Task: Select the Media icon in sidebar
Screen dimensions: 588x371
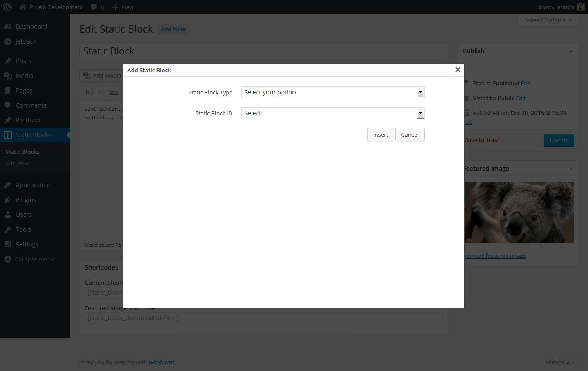Action: click(7, 76)
